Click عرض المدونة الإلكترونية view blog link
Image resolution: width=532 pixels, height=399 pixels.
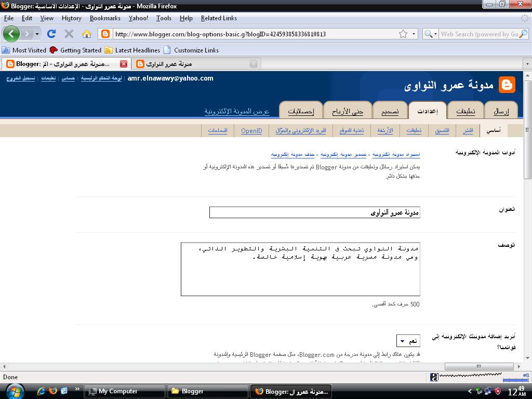pyautogui.click(x=237, y=111)
